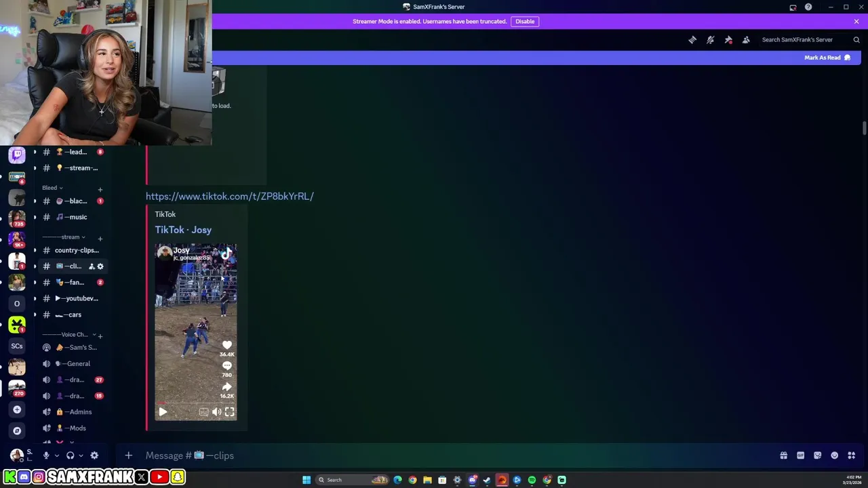This screenshot has height=488, width=868.
Task: Select the cars channel
Action: pyautogui.click(x=73, y=314)
